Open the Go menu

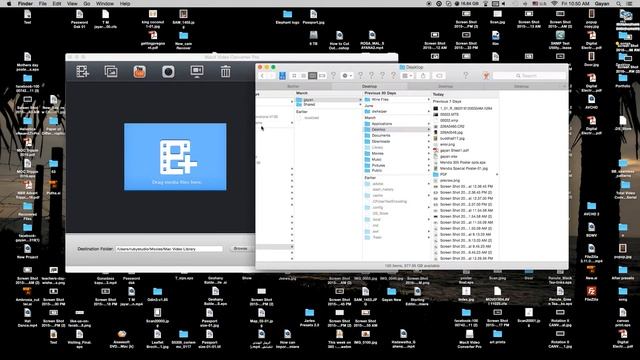pos(87,3)
